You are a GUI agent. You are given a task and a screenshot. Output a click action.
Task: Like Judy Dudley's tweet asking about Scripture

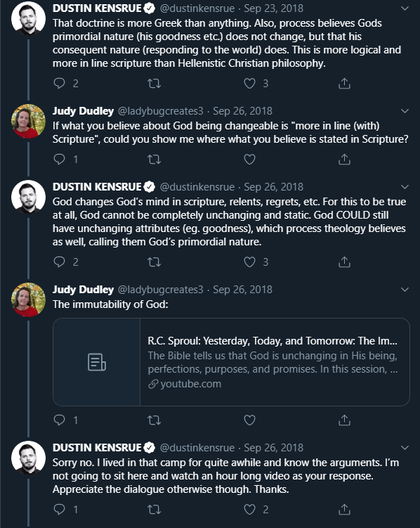(x=249, y=160)
